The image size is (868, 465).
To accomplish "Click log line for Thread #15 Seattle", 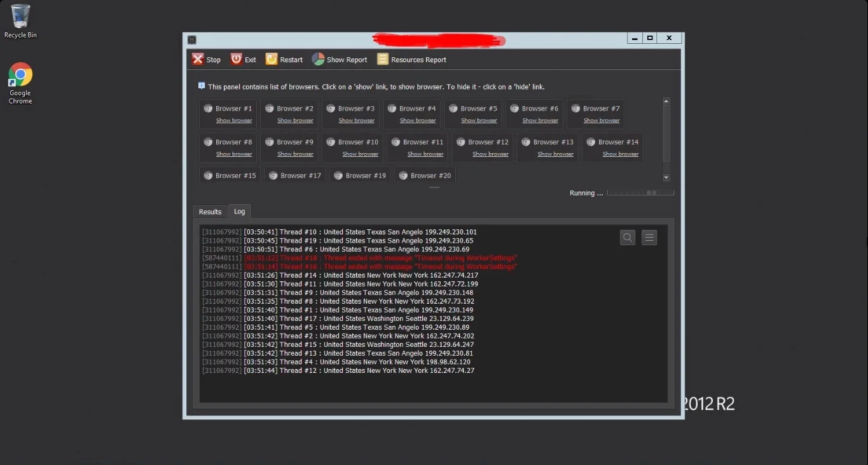I will [x=338, y=344].
